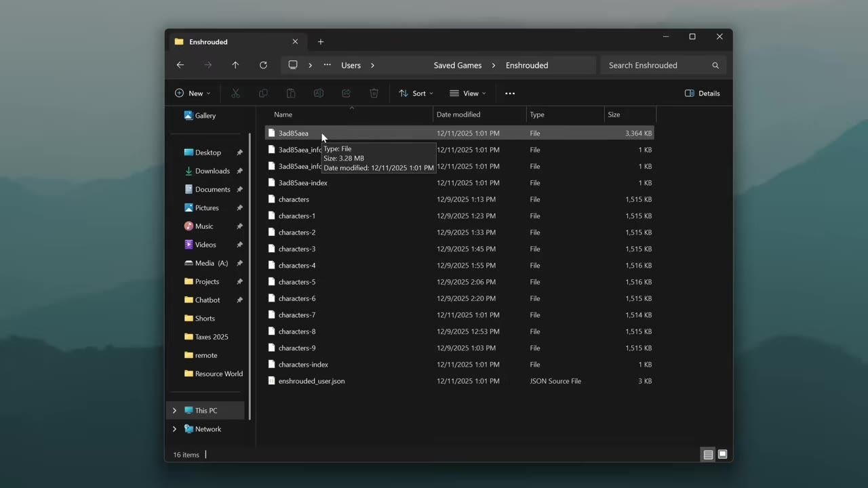Screen dimensions: 868x488
Task: Sort files by Name column header
Action: 349,115
